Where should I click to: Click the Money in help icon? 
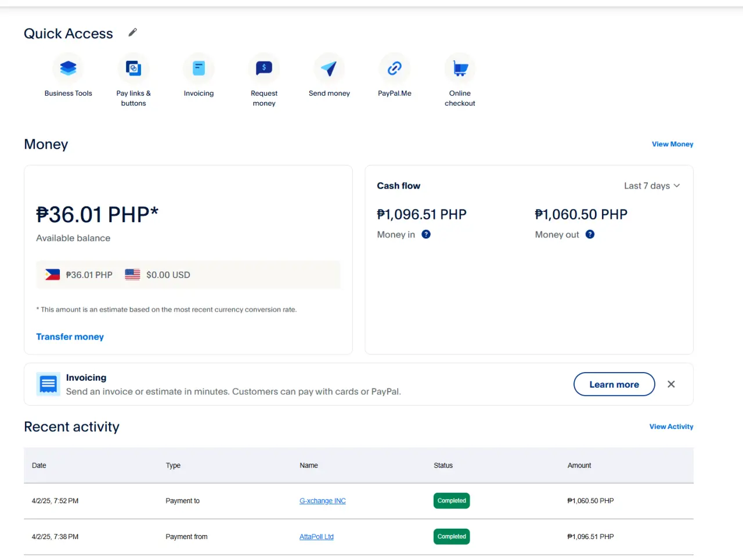click(426, 234)
